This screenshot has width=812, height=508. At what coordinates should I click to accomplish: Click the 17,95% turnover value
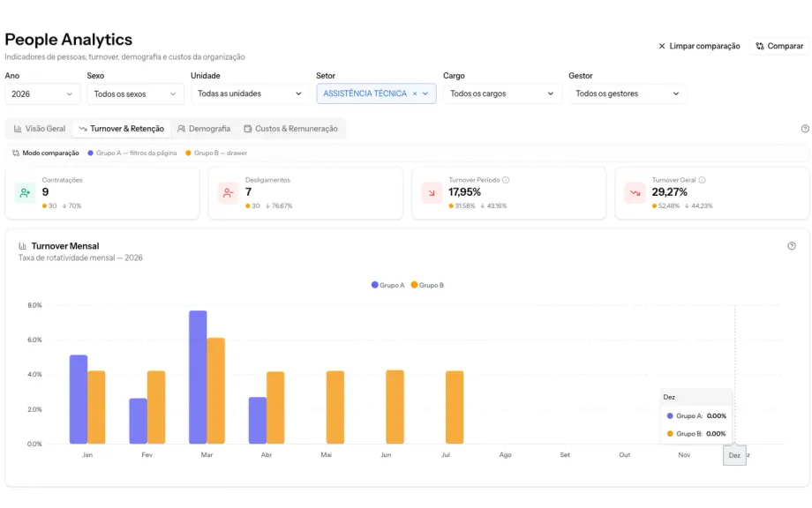464,192
